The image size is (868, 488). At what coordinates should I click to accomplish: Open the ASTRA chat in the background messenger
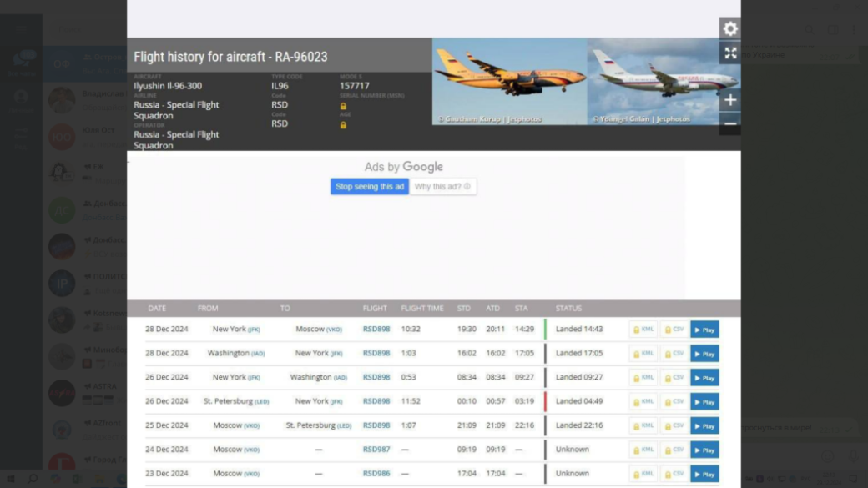coord(85,392)
